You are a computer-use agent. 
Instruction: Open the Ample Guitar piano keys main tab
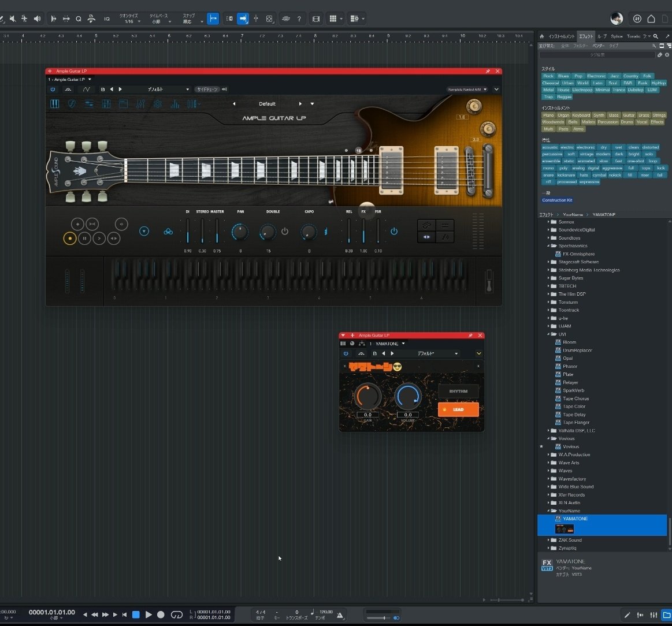click(55, 104)
